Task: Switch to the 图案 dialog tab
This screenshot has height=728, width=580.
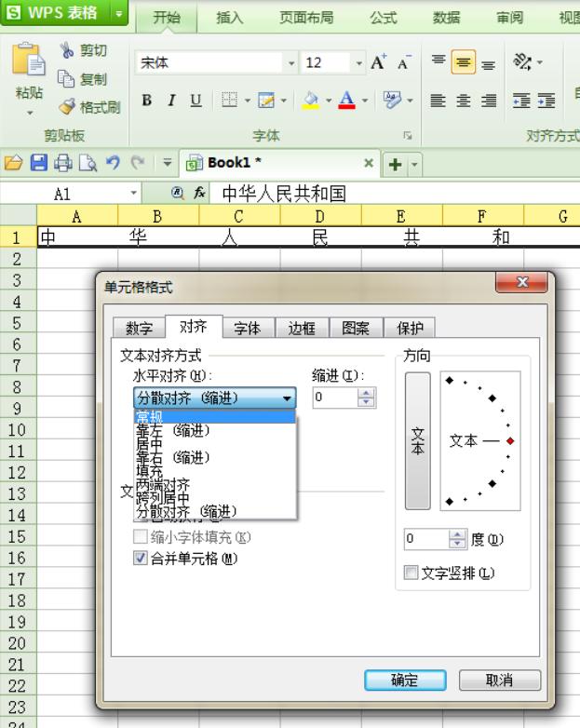Action: click(356, 328)
